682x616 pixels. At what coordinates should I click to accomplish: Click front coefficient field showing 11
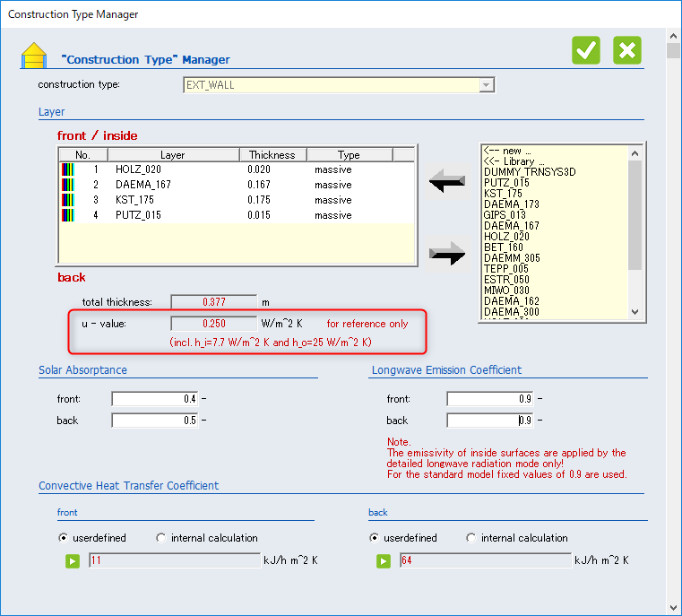(175, 560)
